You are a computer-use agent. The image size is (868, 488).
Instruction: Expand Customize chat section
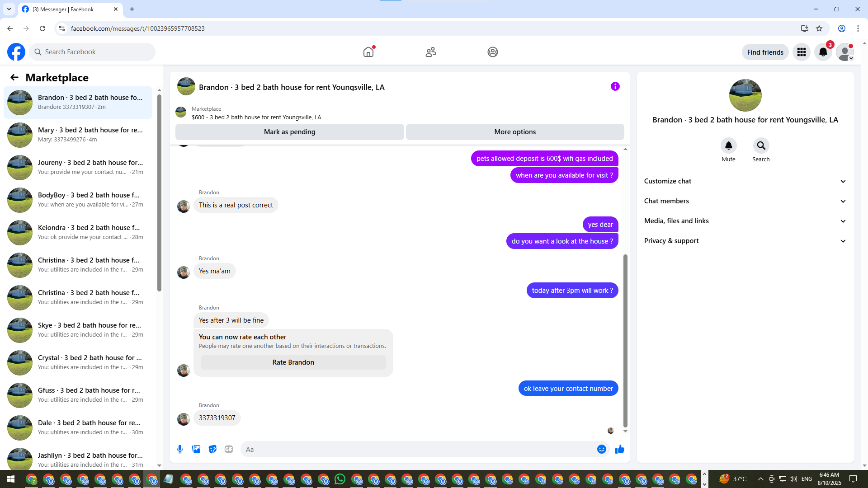click(745, 181)
